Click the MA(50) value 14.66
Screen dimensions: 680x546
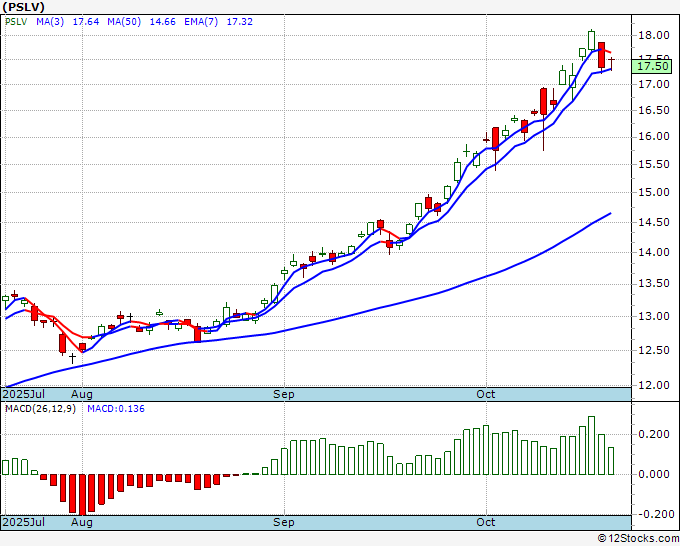point(163,22)
